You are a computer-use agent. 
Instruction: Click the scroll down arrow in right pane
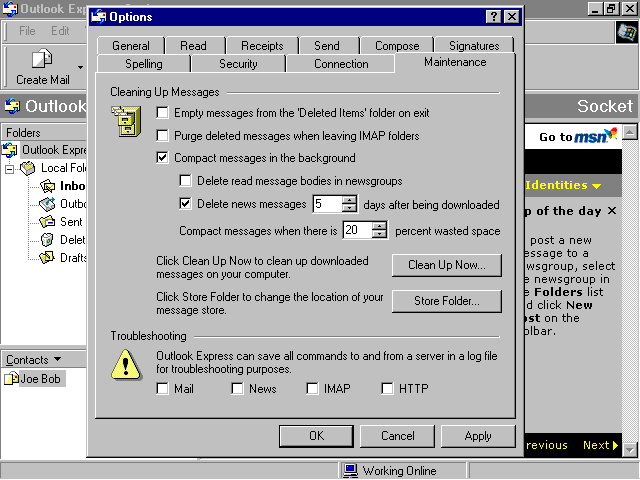630,449
